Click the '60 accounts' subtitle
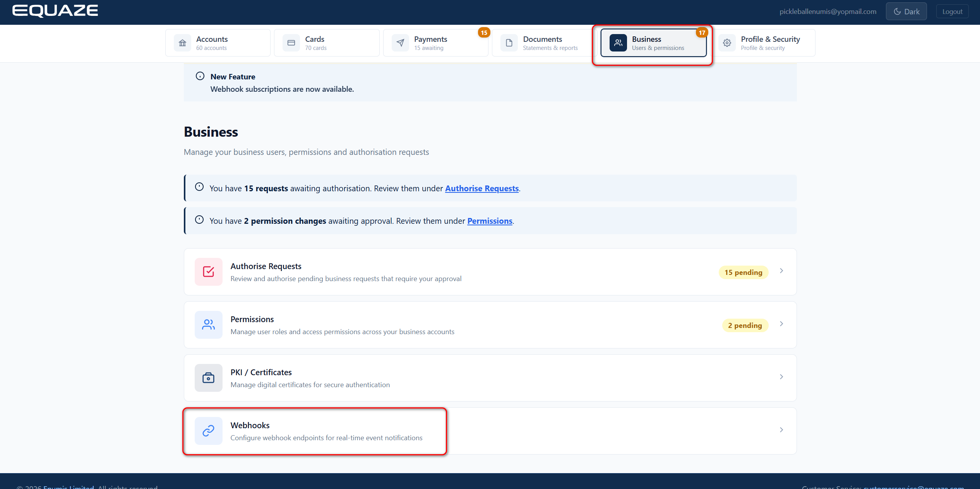The width and height of the screenshot is (980, 489). pos(211,48)
